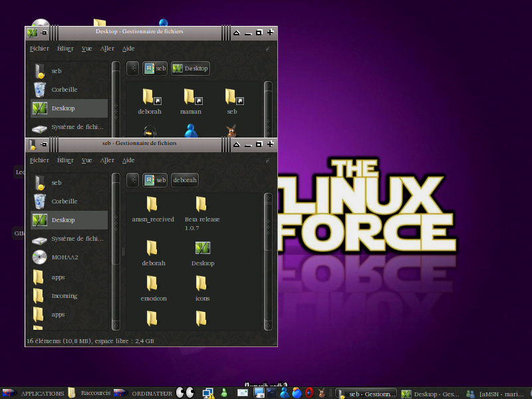Click network monitor icon in panel

click(208, 393)
